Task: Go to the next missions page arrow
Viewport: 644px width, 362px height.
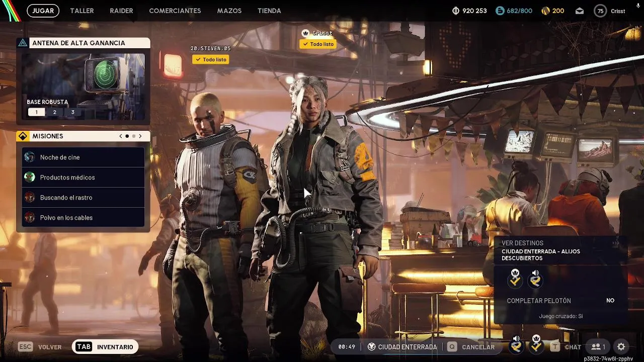Action: pyautogui.click(x=140, y=136)
